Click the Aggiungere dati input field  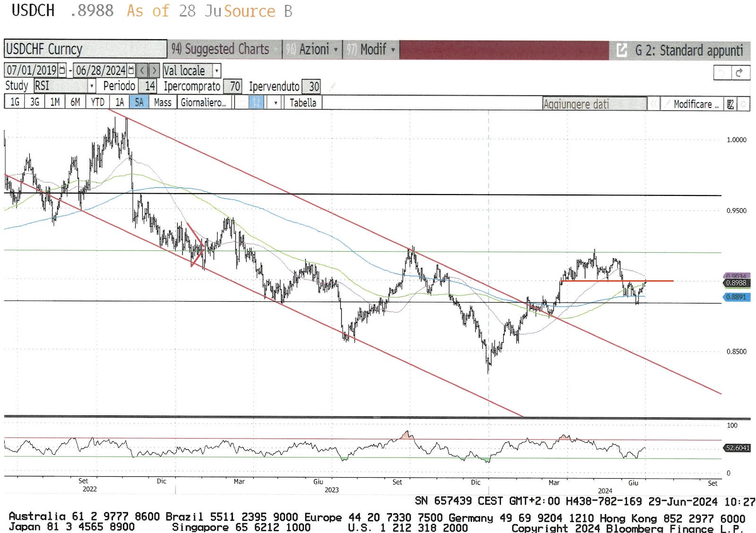click(x=594, y=104)
